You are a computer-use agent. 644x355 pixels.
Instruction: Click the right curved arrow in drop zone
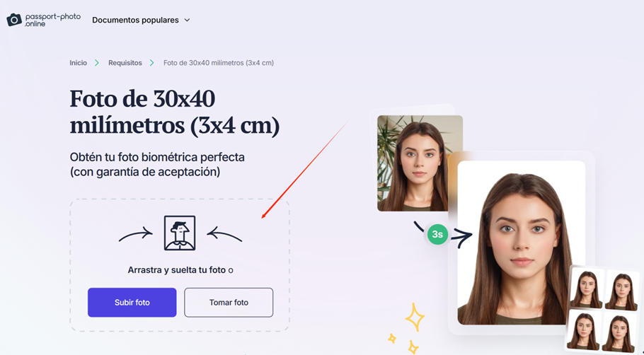coord(224,234)
